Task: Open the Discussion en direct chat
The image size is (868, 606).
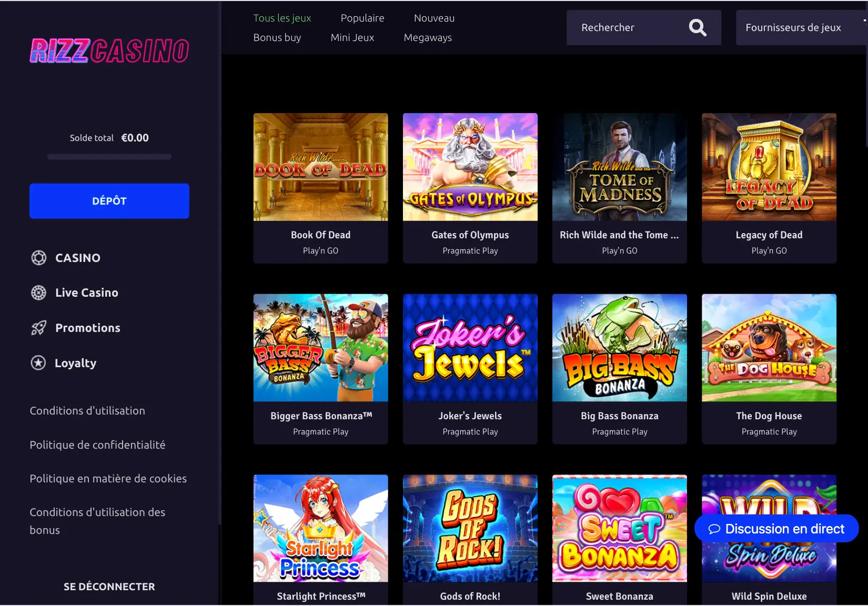Action: click(x=776, y=529)
